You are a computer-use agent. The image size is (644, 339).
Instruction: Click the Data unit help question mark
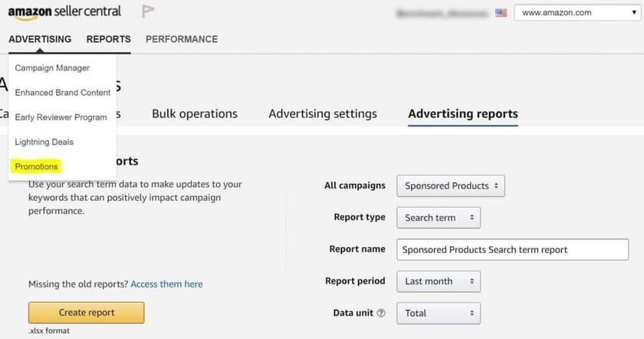tap(381, 313)
